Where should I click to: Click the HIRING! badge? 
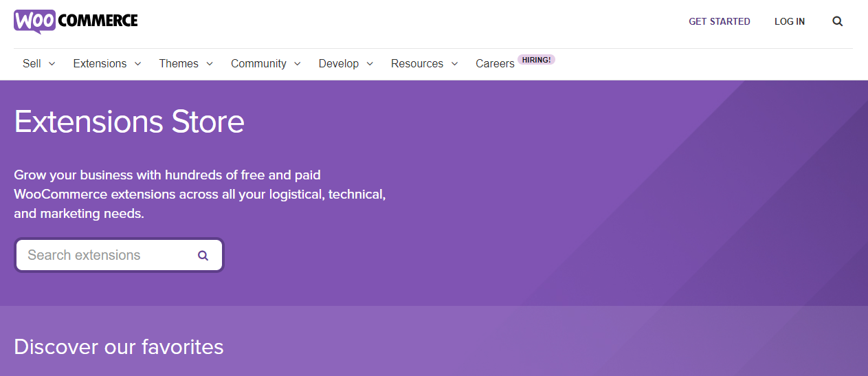point(536,60)
